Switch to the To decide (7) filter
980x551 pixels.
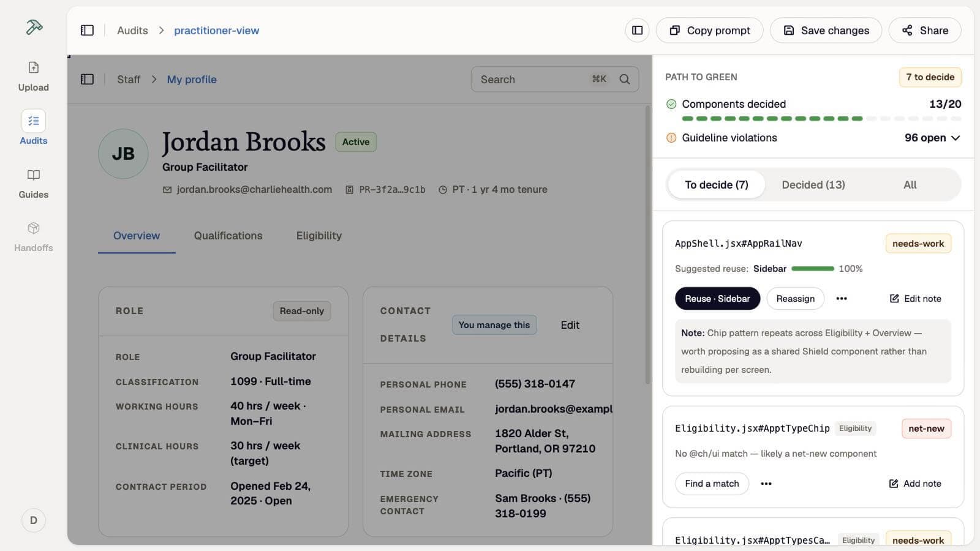716,185
